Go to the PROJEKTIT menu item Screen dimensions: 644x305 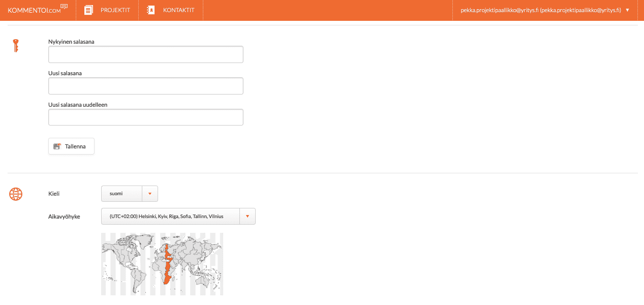(116, 10)
